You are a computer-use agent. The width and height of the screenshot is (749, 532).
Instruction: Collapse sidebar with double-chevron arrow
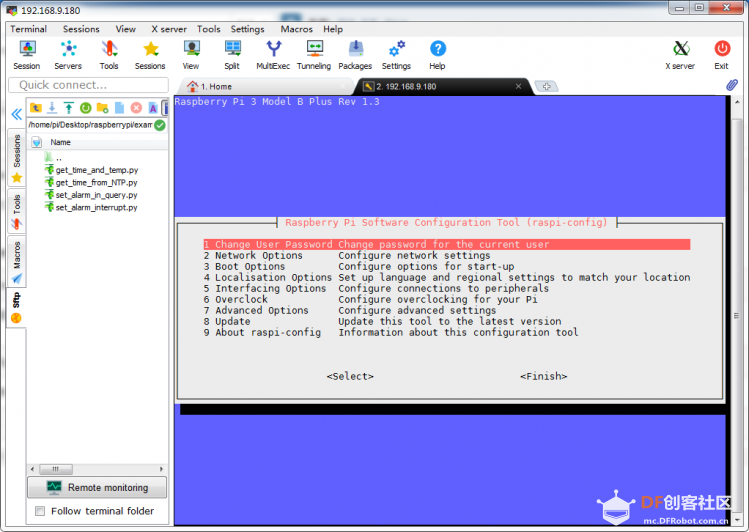pos(17,114)
